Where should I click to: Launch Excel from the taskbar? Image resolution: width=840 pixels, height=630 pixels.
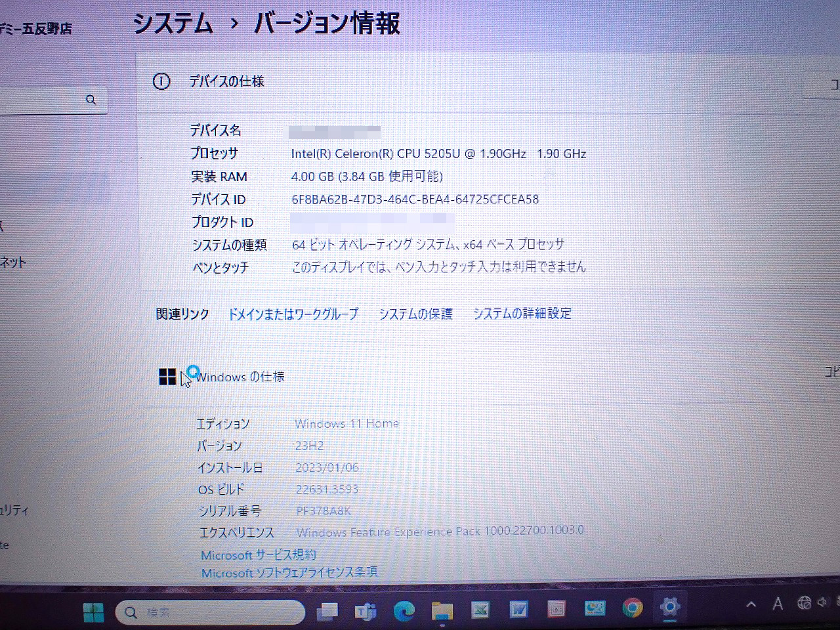click(480, 610)
